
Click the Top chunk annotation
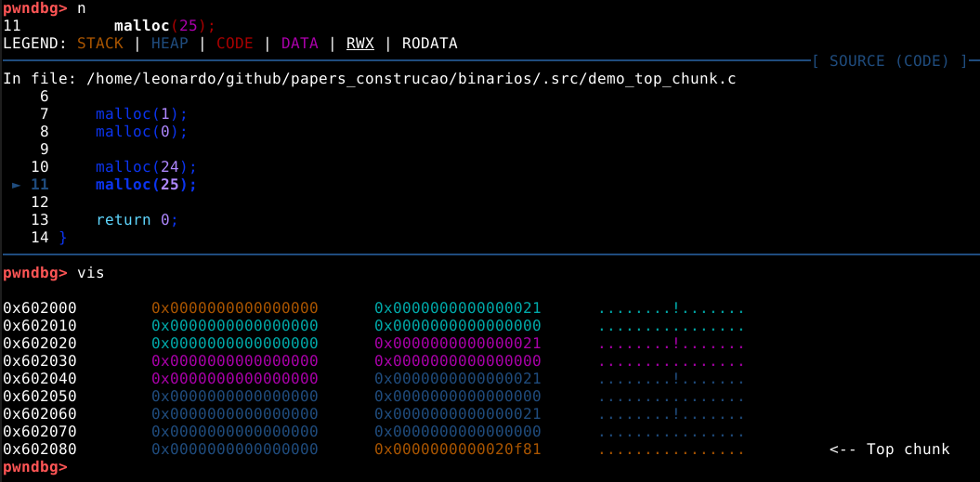889,449
